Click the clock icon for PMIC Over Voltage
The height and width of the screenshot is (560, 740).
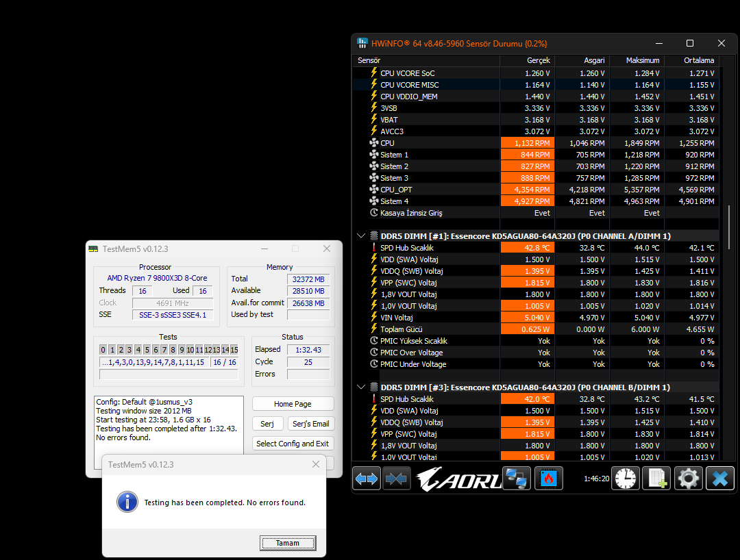pos(374,352)
